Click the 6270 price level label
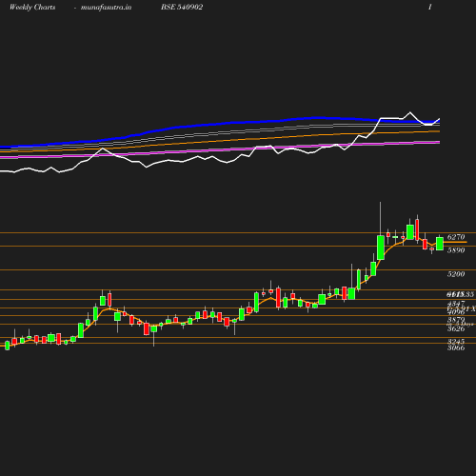The image size is (476, 476). click(456, 237)
